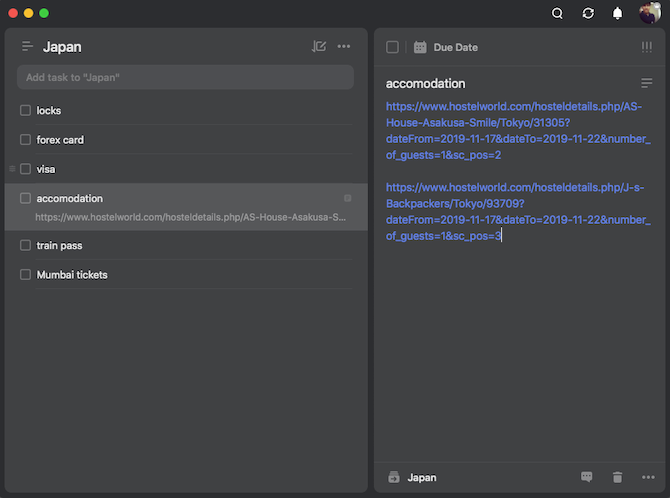Open the Japan list more options menu
670x498 pixels.
(x=344, y=46)
